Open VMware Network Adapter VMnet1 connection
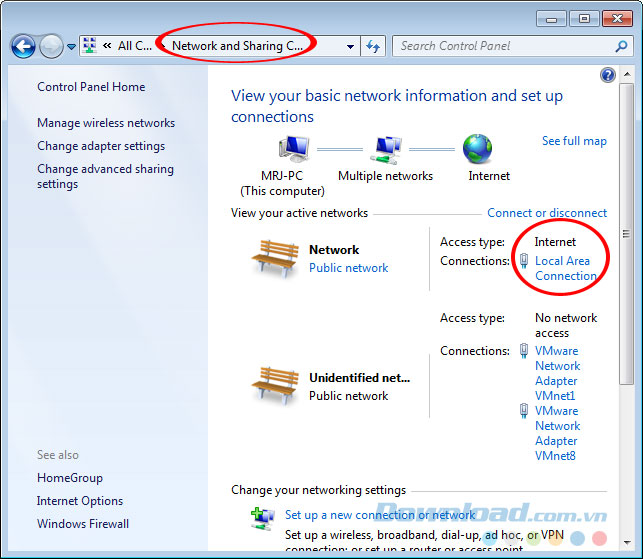The height and width of the screenshot is (559, 643). pyautogui.click(x=558, y=373)
